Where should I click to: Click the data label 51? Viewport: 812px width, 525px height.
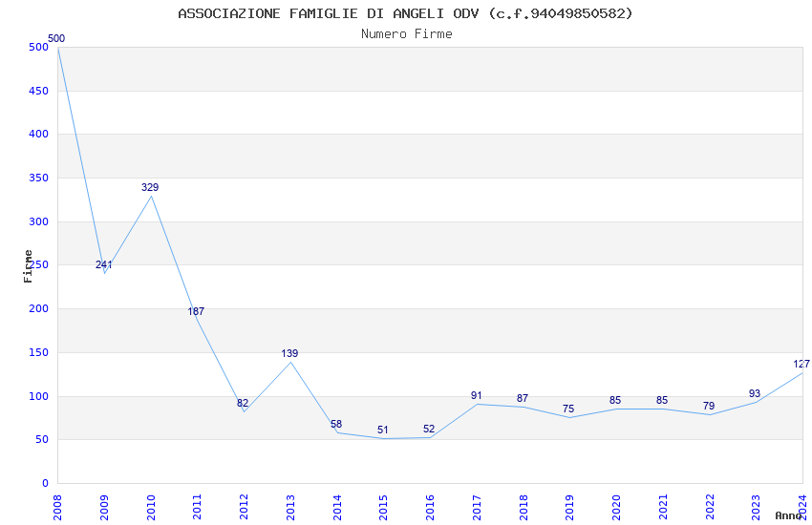[383, 430]
